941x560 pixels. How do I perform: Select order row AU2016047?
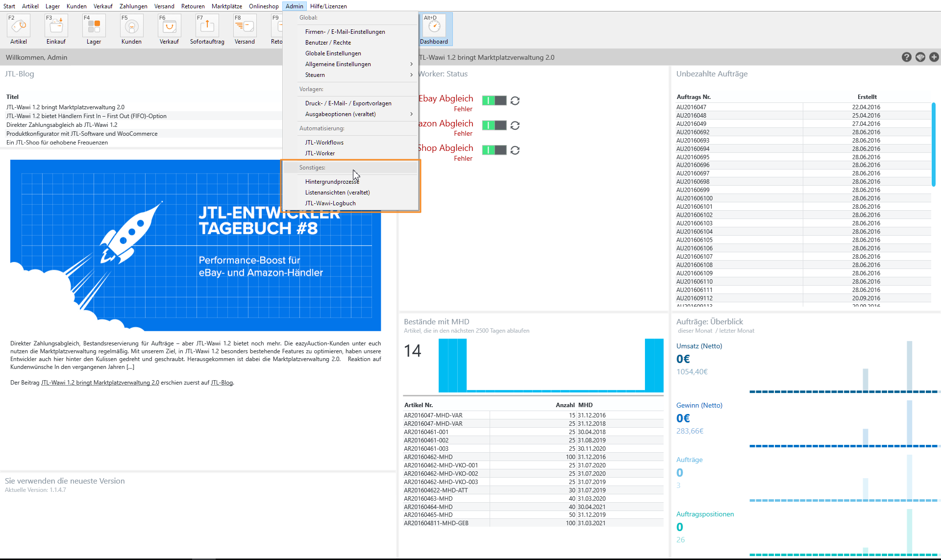click(803, 107)
